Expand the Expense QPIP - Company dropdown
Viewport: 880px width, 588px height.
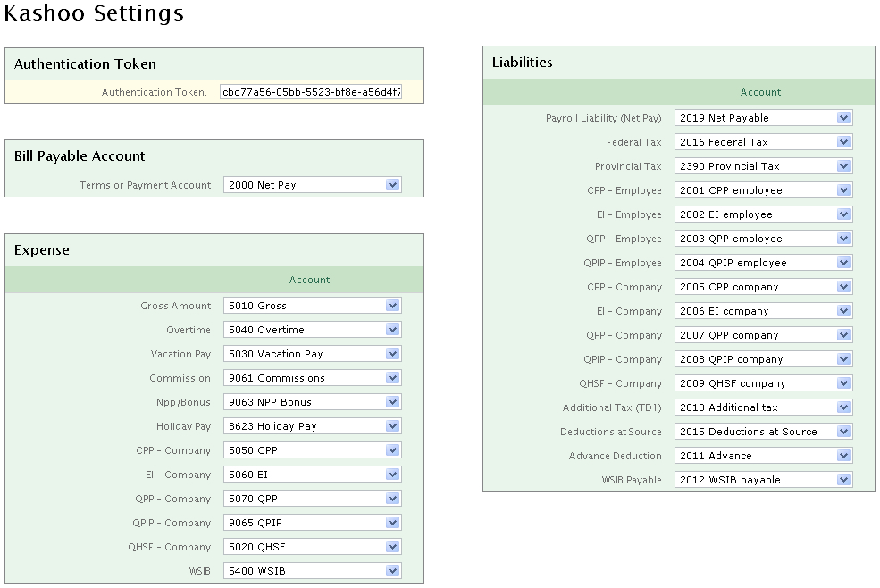click(312, 523)
